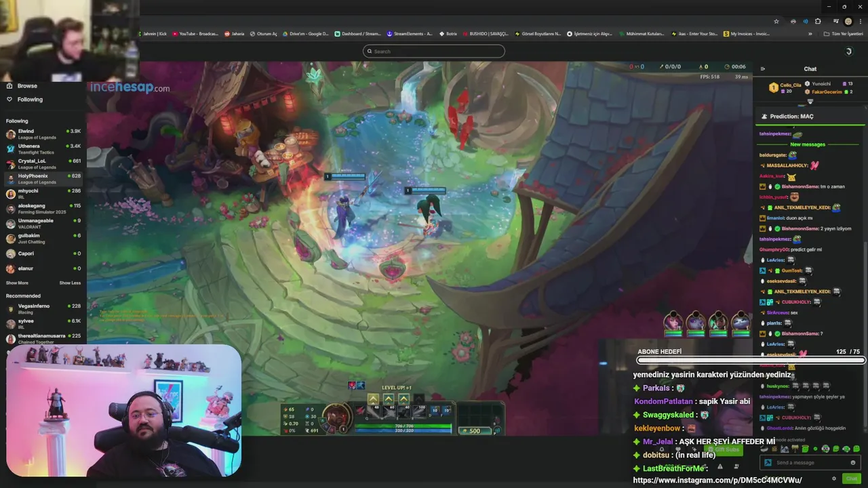Screen dimensions: 868x488
Task: Open elanur channel in sidebar
Action: pos(43,268)
